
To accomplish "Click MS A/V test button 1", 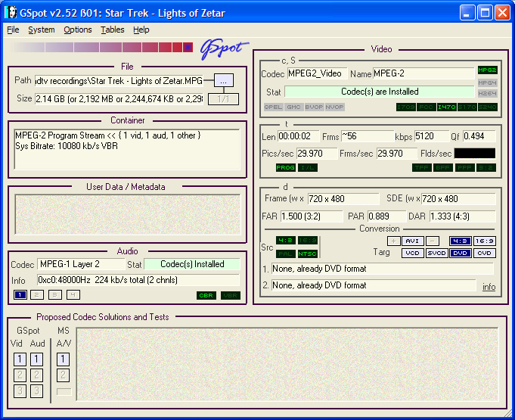I will [x=63, y=359].
